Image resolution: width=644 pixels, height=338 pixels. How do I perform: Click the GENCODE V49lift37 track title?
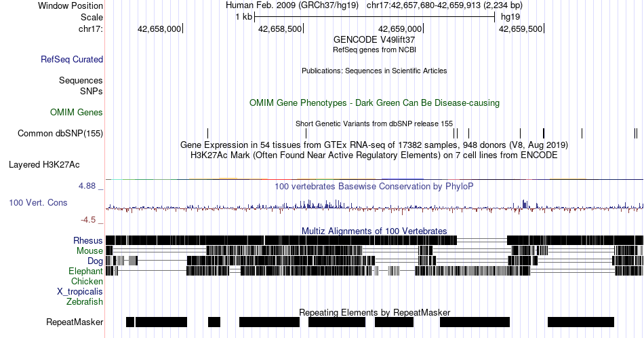[374, 40]
